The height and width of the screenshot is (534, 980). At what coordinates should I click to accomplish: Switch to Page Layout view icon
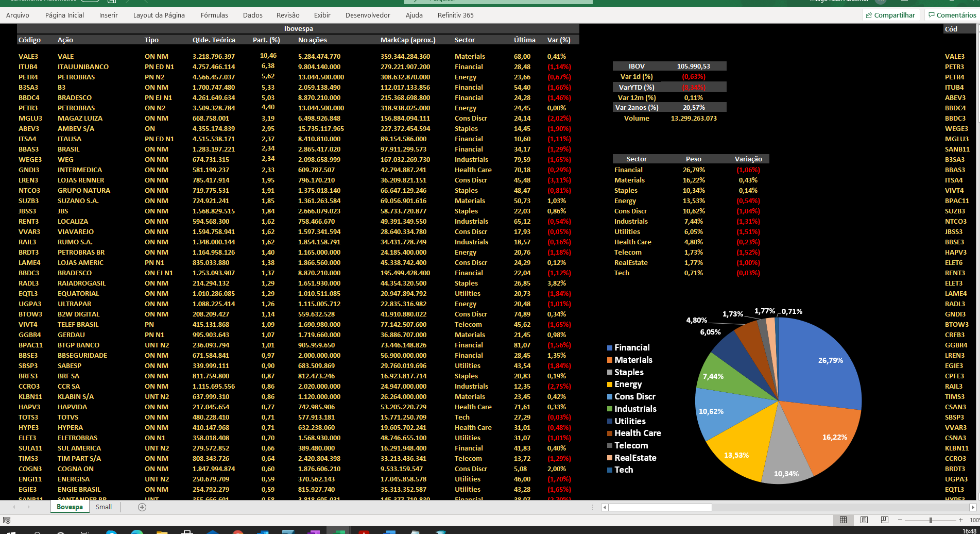point(864,520)
